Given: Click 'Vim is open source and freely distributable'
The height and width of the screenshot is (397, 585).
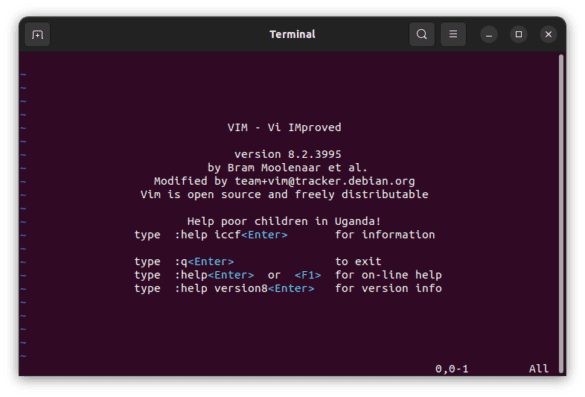Looking at the screenshot, I should pos(284,194).
